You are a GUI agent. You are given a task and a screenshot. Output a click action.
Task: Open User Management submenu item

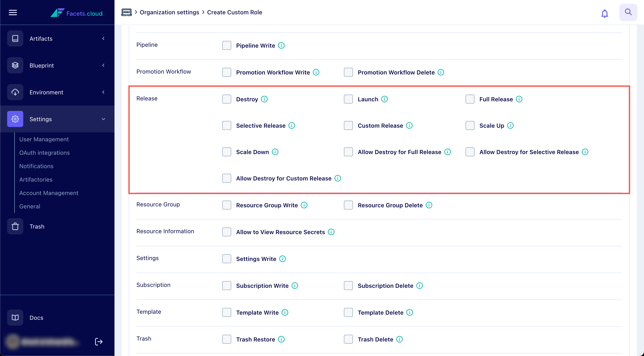point(44,139)
